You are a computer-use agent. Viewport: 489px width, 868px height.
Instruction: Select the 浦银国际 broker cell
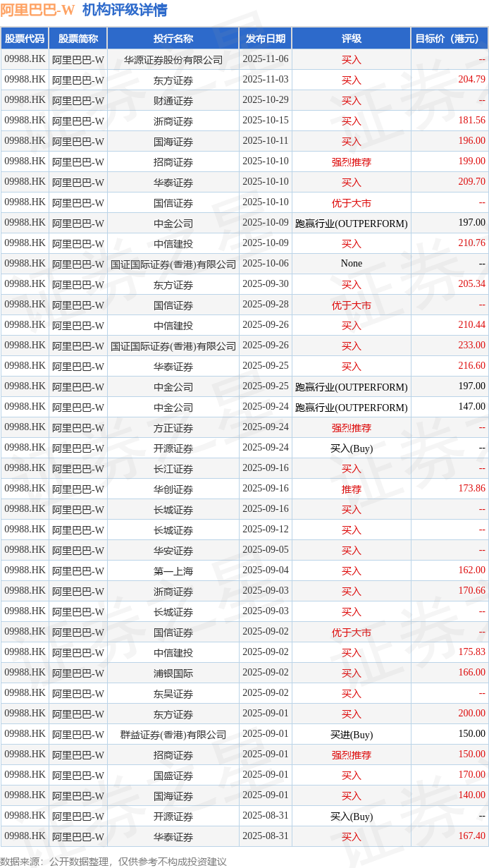173,673
